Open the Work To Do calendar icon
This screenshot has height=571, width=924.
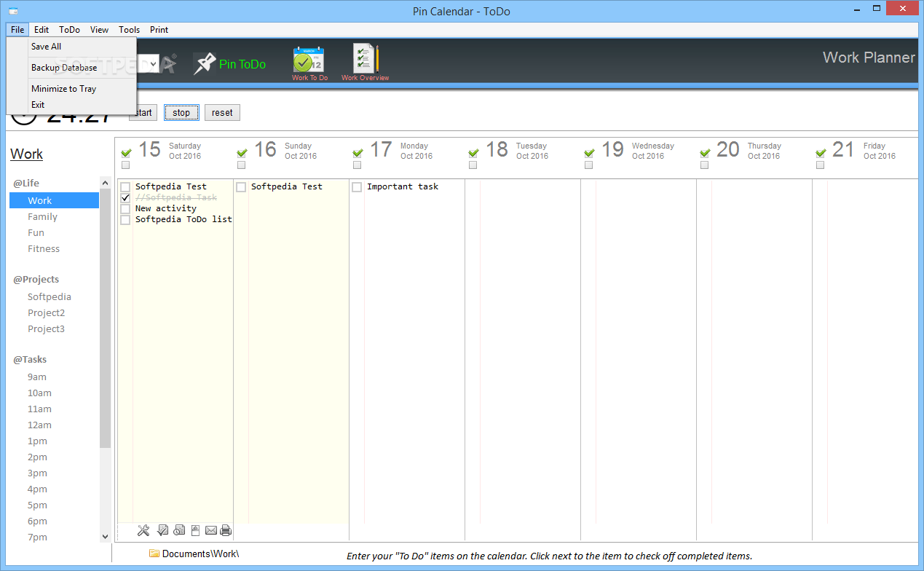click(309, 58)
